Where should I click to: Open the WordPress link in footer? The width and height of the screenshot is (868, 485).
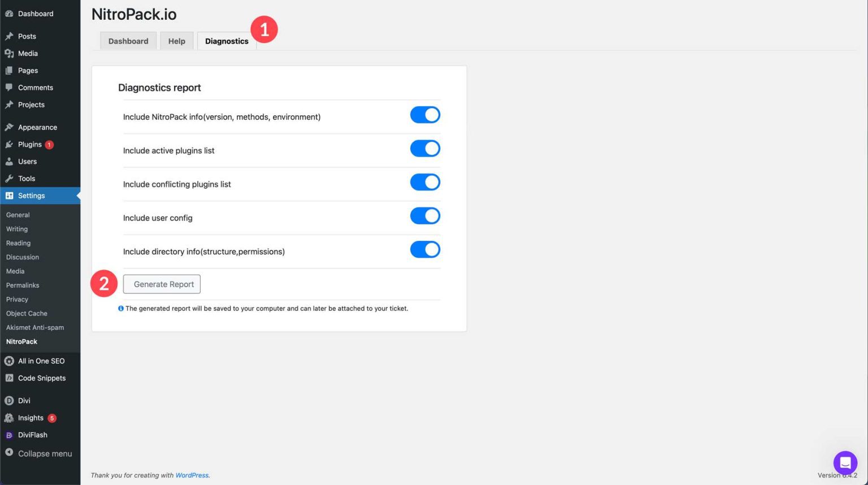coord(192,475)
